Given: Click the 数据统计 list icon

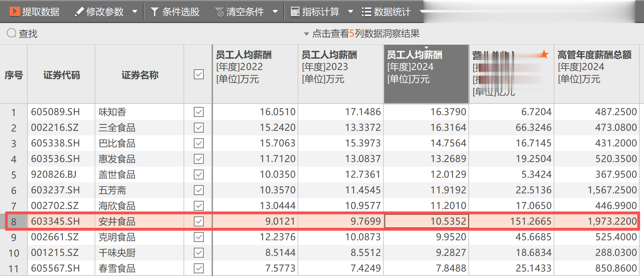Looking at the screenshot, I should pos(366,12).
